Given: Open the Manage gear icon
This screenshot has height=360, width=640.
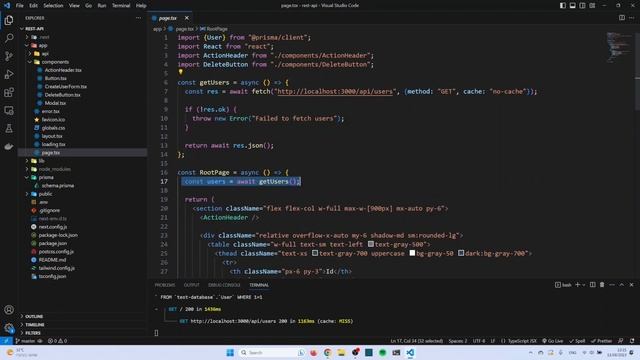Looking at the screenshot, I should (x=9, y=327).
